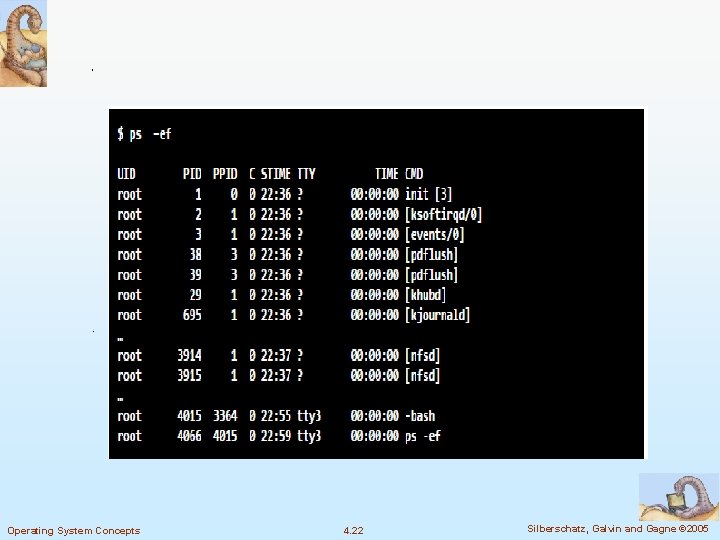
Task: Click the TIME column header
Action: [387, 174]
